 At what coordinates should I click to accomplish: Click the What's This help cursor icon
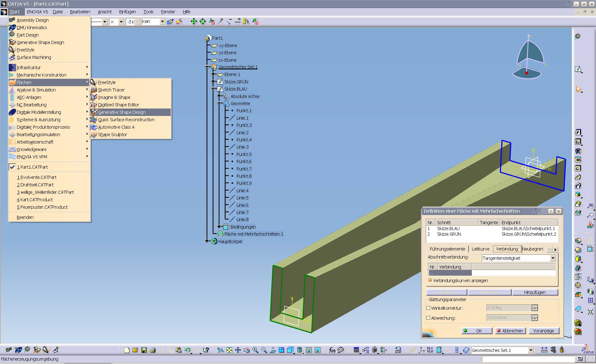206,350
